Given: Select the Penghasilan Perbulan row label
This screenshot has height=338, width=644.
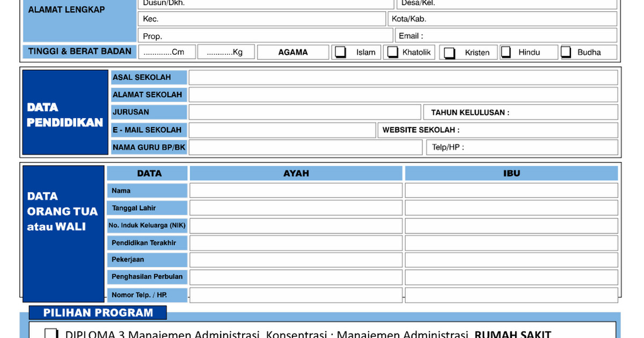Looking at the screenshot, I should pos(147,277).
